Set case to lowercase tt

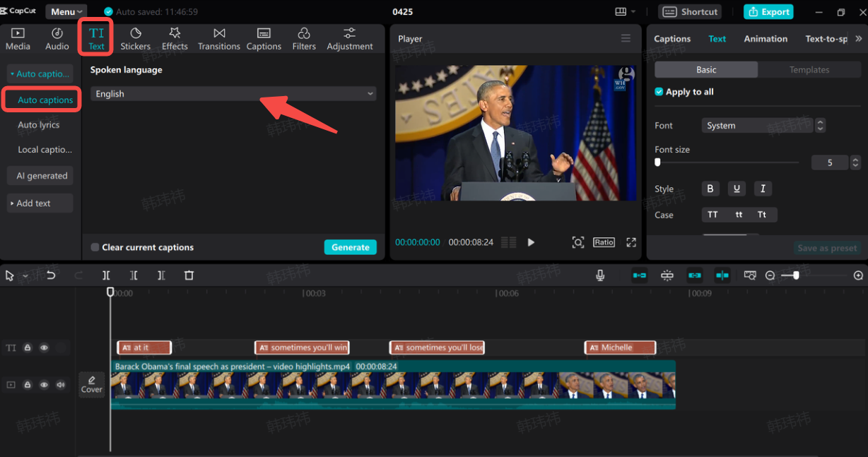point(739,215)
